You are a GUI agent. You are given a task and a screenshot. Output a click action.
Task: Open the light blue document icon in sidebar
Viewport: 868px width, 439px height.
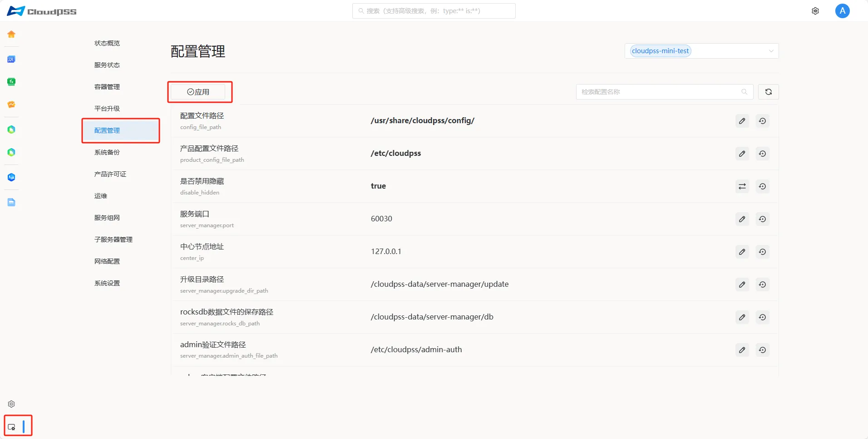pyautogui.click(x=11, y=202)
